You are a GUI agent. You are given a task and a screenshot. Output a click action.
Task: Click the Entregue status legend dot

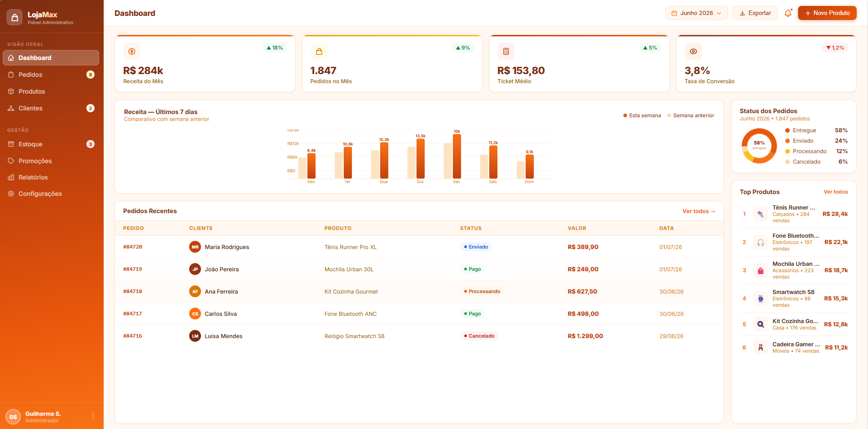(788, 130)
